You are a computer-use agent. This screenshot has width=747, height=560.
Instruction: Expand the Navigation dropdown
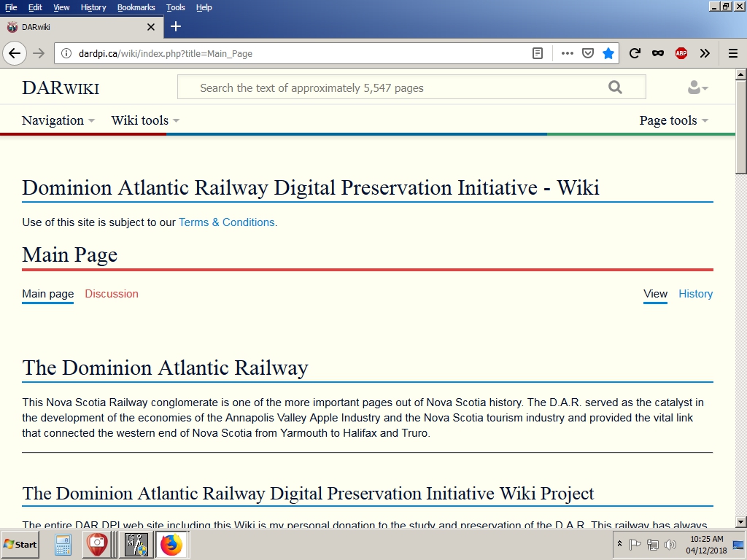58,120
